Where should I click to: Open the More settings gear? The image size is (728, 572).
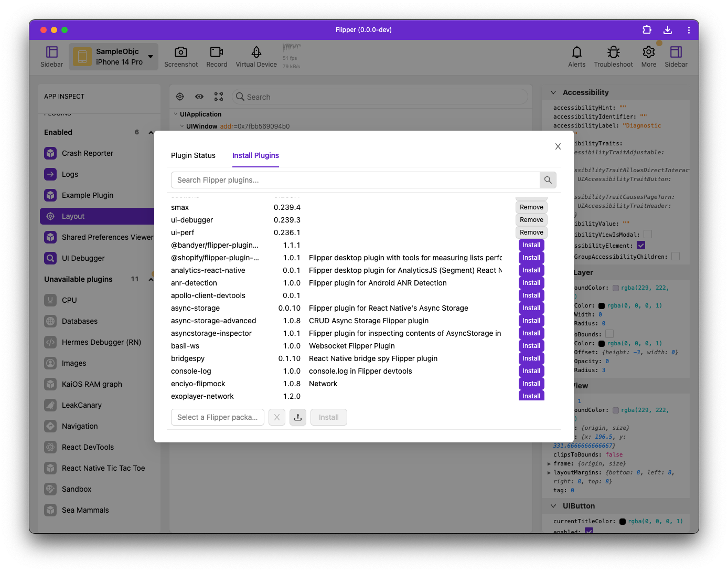[649, 56]
